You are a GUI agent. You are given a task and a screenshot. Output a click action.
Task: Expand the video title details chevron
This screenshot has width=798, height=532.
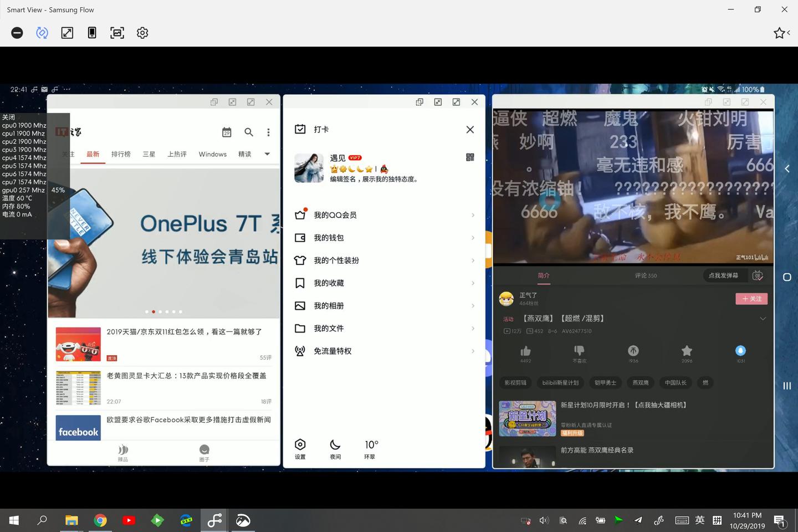[x=763, y=318]
